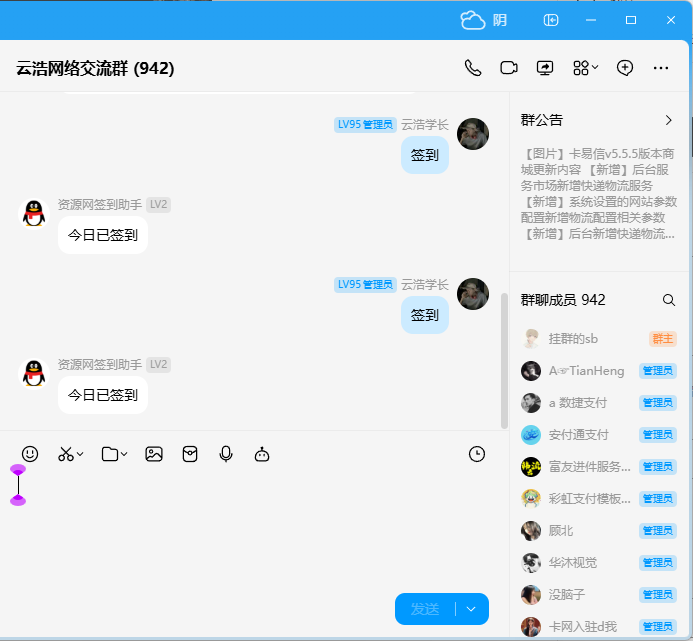Open screen sharing icon in header
This screenshot has width=693, height=641.
tap(544, 68)
